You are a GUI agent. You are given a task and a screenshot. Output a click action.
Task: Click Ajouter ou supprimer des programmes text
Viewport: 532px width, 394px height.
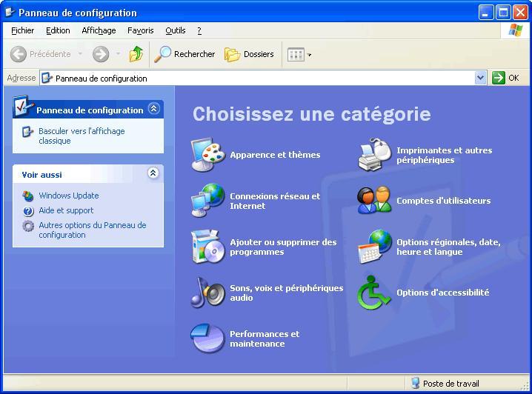coord(283,247)
